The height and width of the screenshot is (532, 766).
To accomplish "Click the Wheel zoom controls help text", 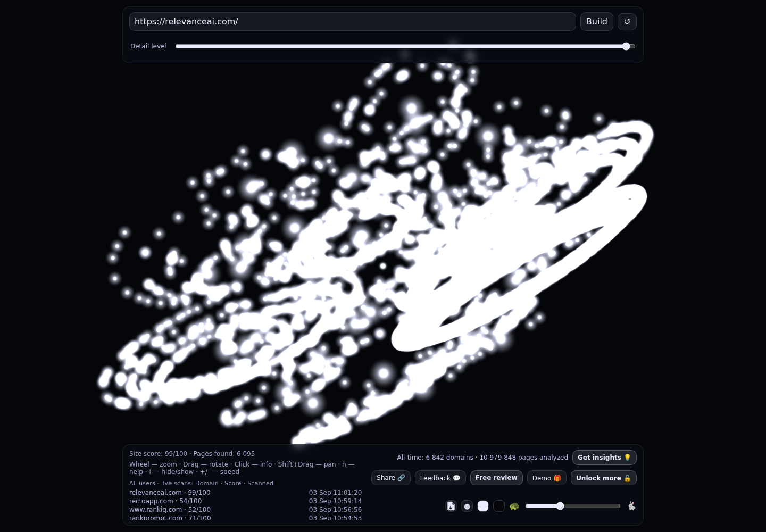I will click(x=242, y=468).
